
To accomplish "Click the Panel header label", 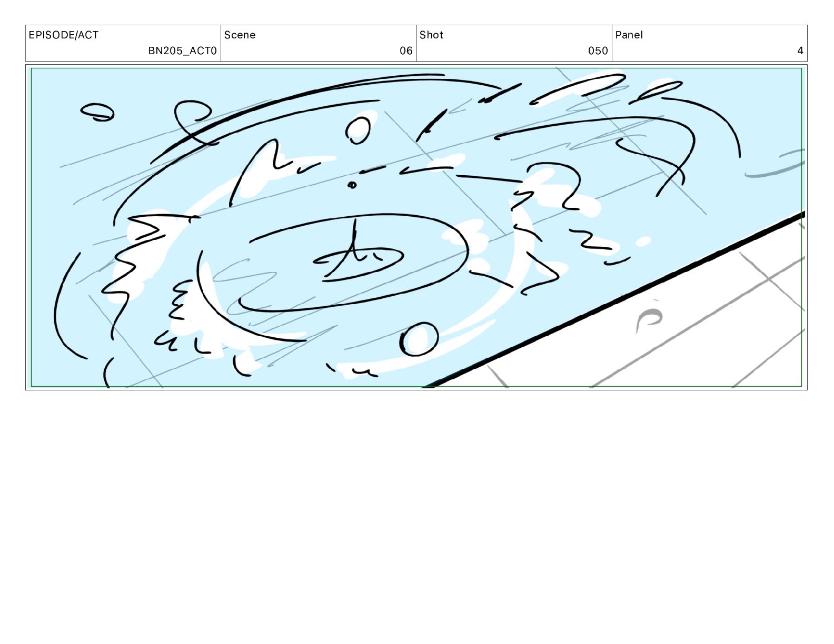I will pyautogui.click(x=629, y=35).
